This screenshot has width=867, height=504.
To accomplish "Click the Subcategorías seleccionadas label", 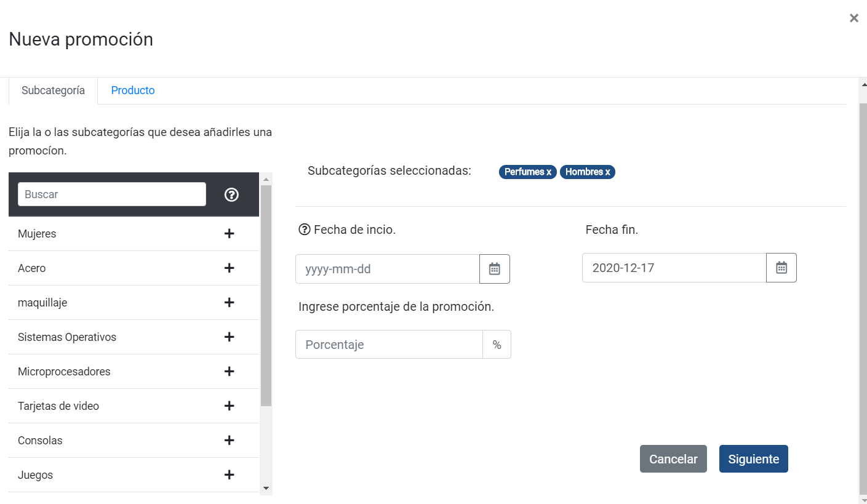I will (x=390, y=170).
